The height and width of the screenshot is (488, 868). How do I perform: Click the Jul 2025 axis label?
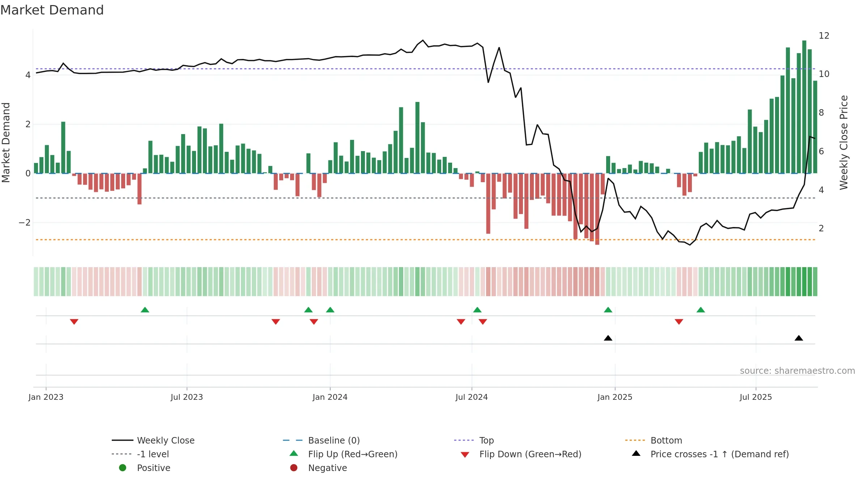click(756, 397)
